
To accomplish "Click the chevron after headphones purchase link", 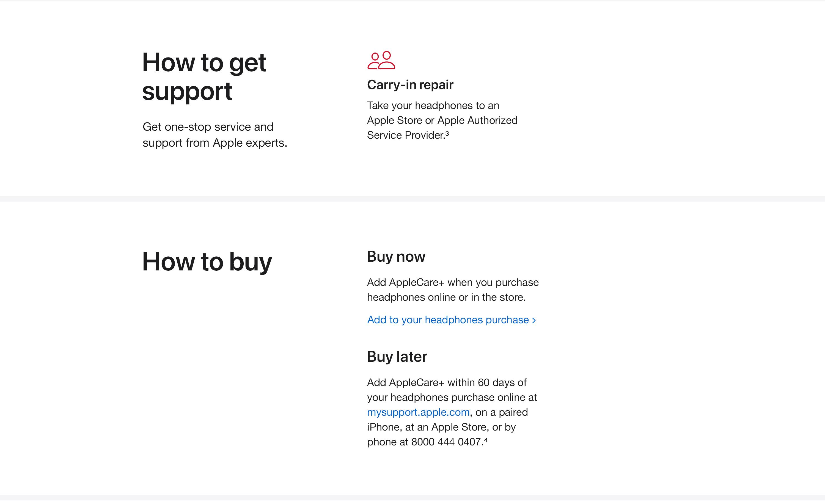I will click(x=534, y=321).
